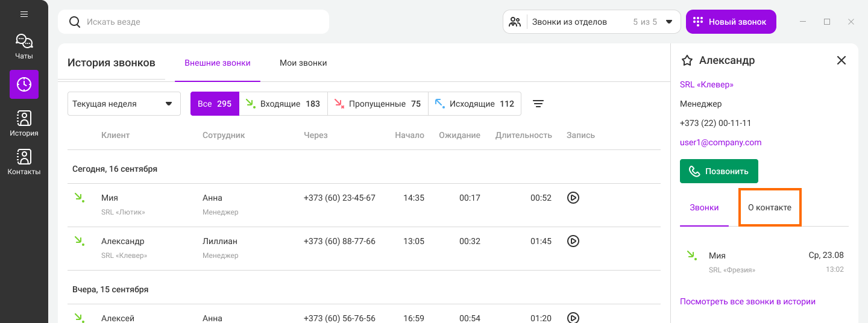Image resolution: width=868 pixels, height=323 pixels.
Task: Play recording of Мия's 14:35 call
Action: pyautogui.click(x=573, y=198)
